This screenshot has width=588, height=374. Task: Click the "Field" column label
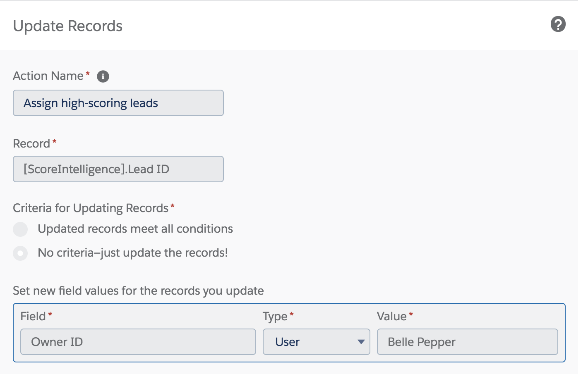pos(33,317)
